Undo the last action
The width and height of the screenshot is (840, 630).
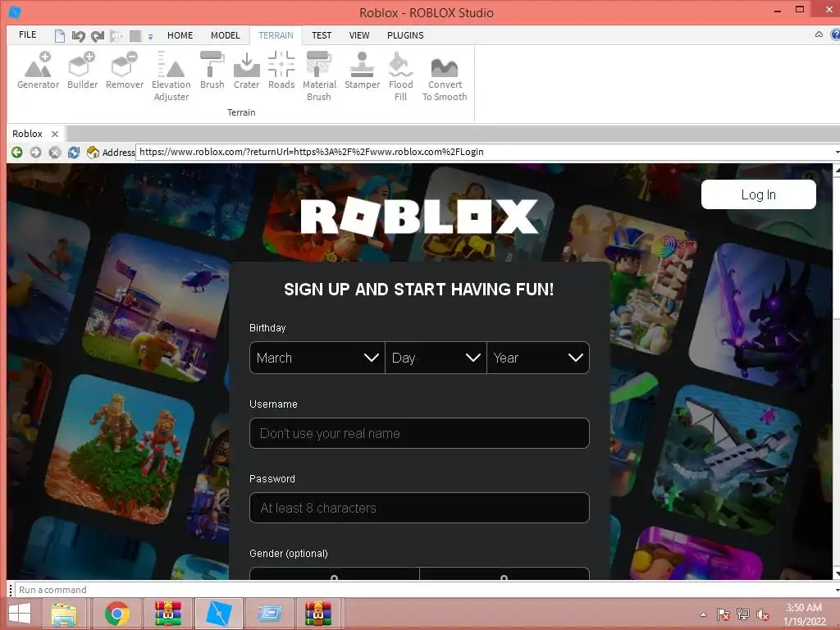pos(79,36)
